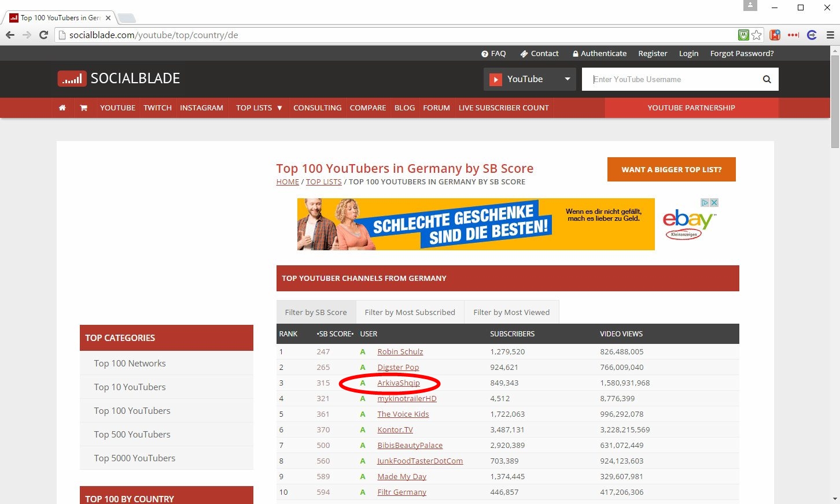Image resolution: width=840 pixels, height=504 pixels.
Task: Reload the page with the refresh icon
Action: tap(43, 35)
